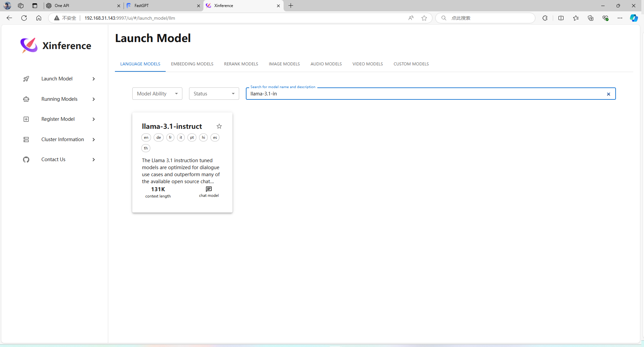Viewport: 644px width, 347px height.
Task: Expand Contact Us chevron in sidebar
Action: coord(94,159)
